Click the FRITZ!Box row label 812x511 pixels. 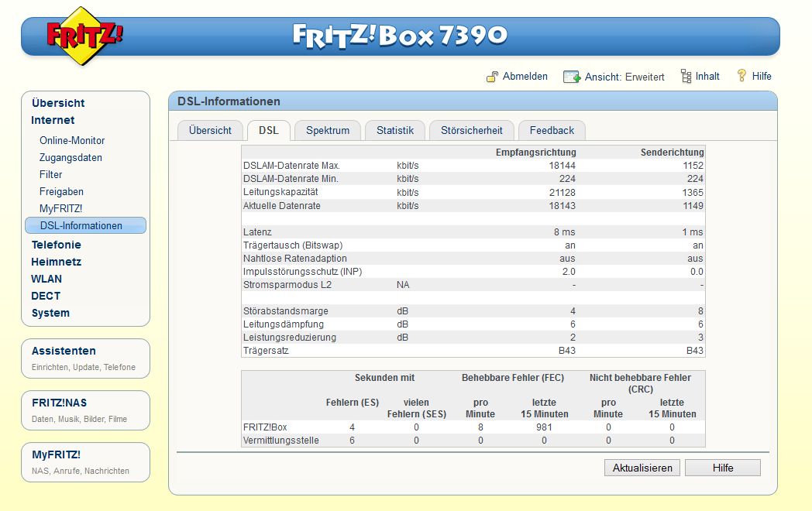click(x=265, y=427)
